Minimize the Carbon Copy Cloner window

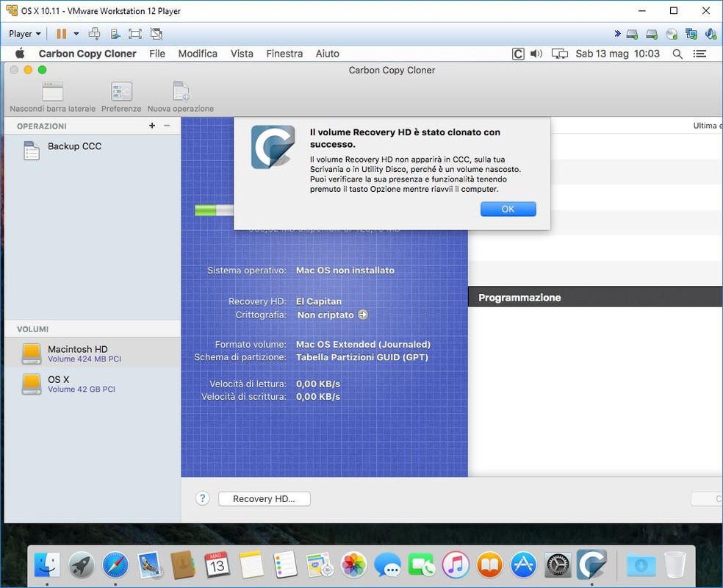28,70
